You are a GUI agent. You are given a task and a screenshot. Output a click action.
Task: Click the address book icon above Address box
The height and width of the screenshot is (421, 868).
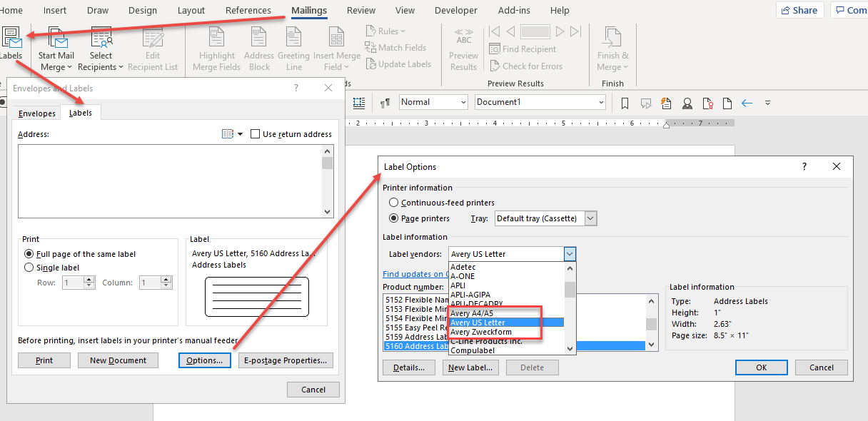click(x=228, y=134)
